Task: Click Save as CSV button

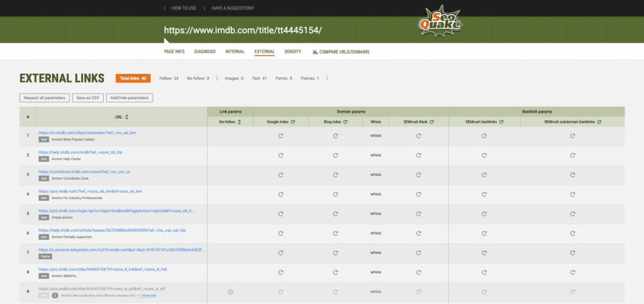Action: 88,98
